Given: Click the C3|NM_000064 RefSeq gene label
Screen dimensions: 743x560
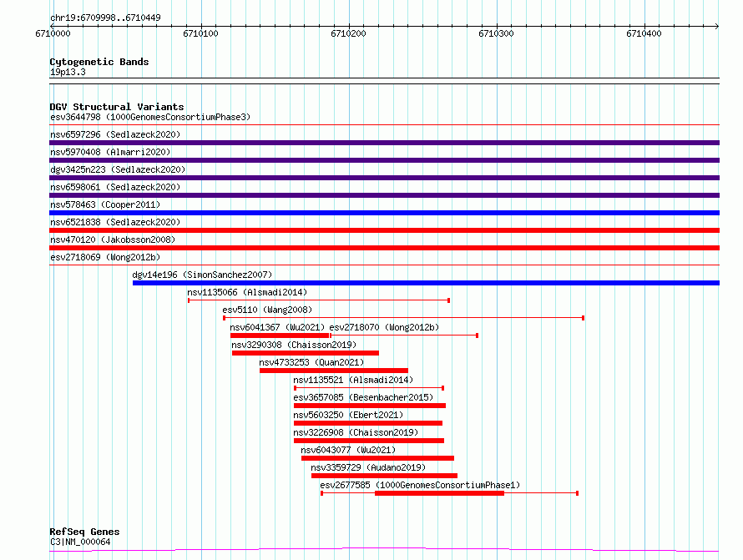Looking at the screenshot, I should 80,542.
